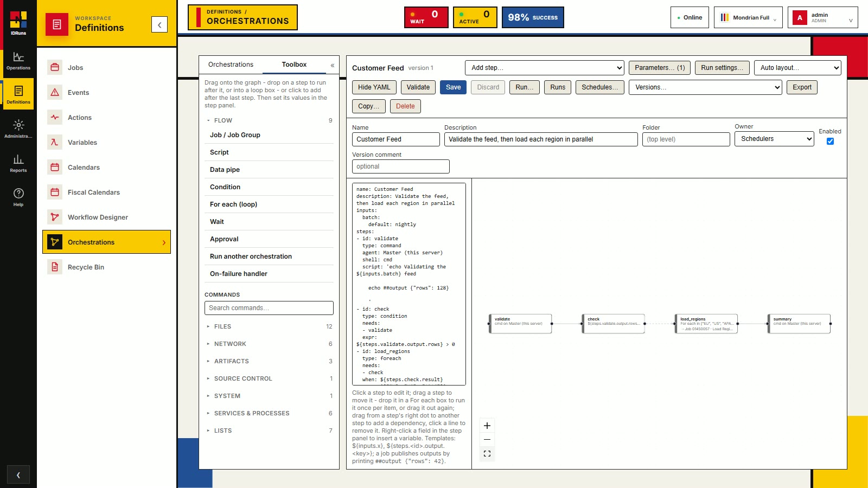Switch to the Toolbox tab
Image resolution: width=868 pixels, height=488 pixels.
(x=294, y=65)
